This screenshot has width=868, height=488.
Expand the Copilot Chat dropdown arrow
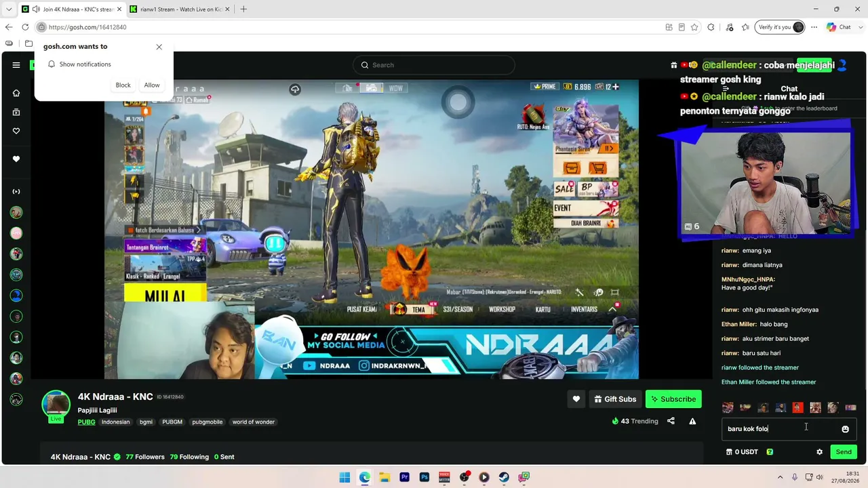pyautogui.click(x=861, y=27)
